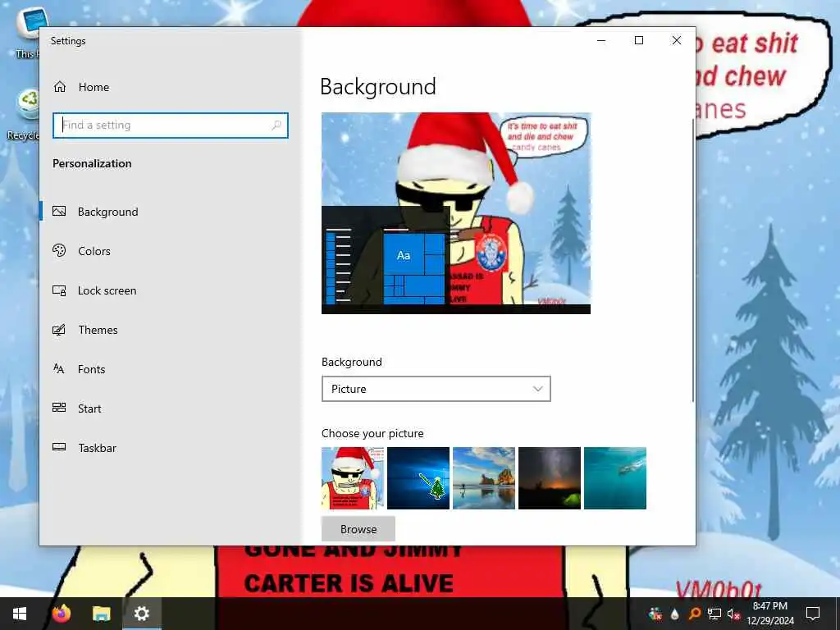The image size is (840, 630).
Task: Choose the Santa hat cartoon picture thumbnail
Action: [353, 478]
